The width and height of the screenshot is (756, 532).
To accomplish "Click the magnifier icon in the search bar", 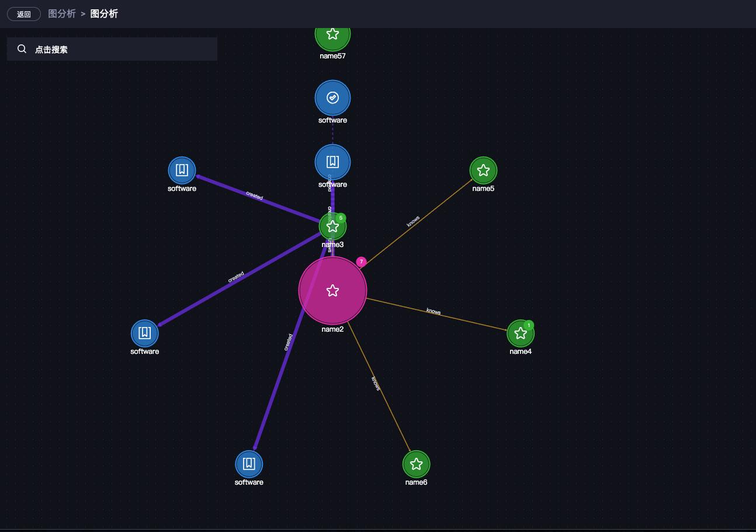I will (22, 49).
